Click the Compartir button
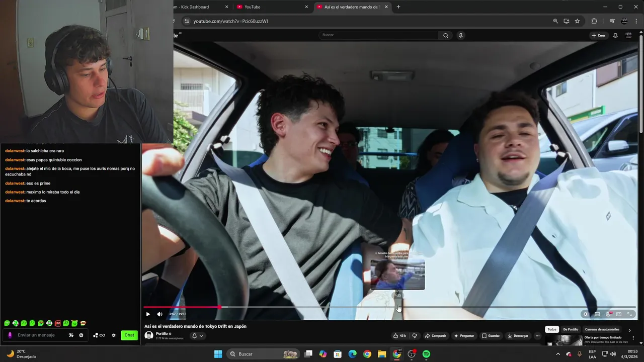Viewport: 644px width, 362px height. (x=436, y=336)
